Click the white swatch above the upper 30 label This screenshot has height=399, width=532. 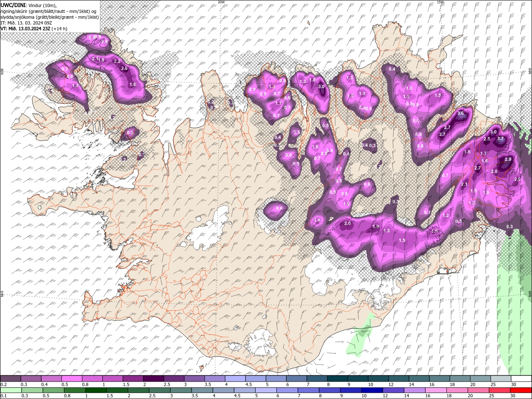pyautogui.click(x=521, y=379)
